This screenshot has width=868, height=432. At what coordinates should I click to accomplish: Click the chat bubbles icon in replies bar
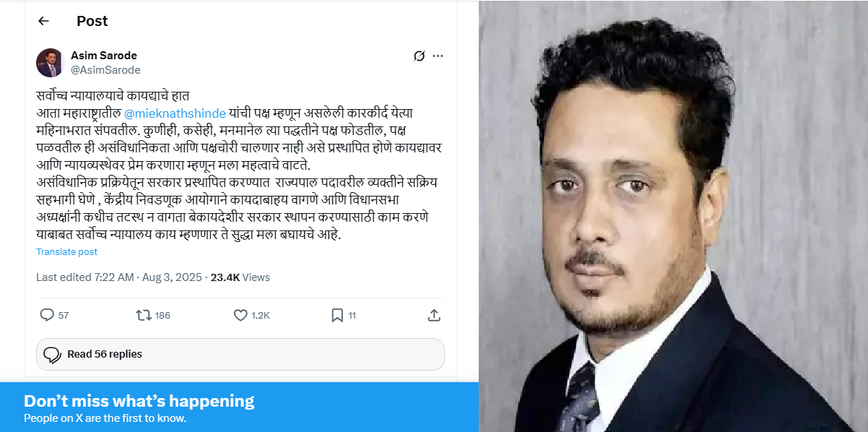[x=52, y=355]
